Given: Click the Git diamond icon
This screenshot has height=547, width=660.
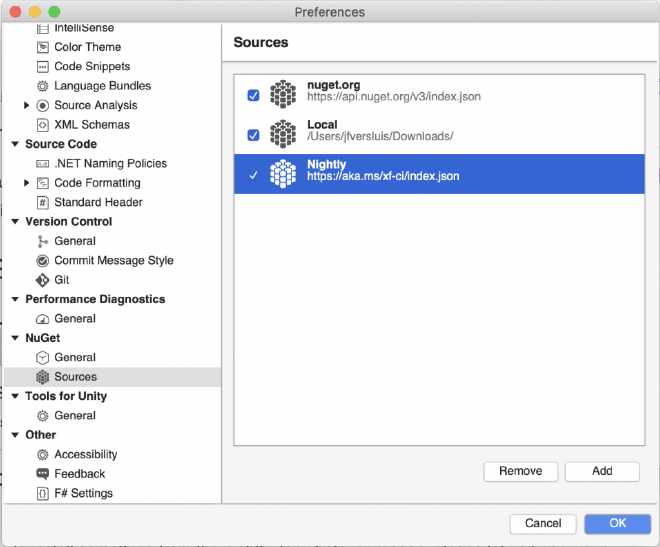Looking at the screenshot, I should 43,280.
